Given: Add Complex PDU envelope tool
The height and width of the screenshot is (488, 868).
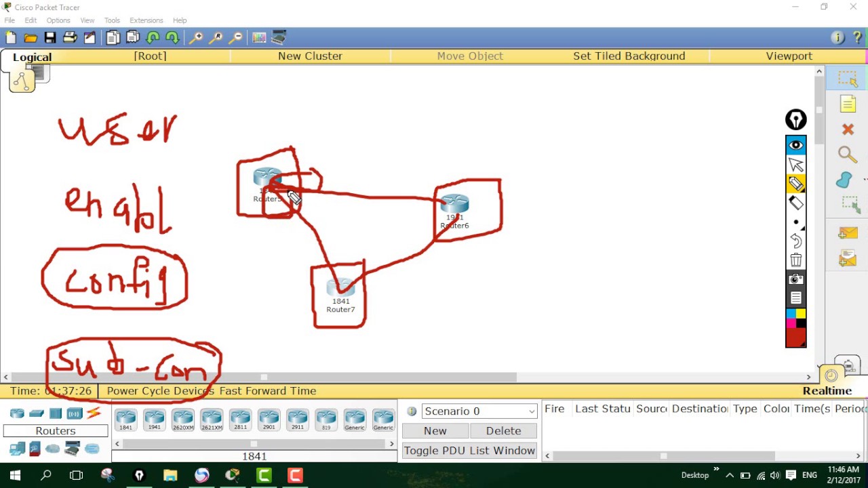Looking at the screenshot, I should (848, 258).
